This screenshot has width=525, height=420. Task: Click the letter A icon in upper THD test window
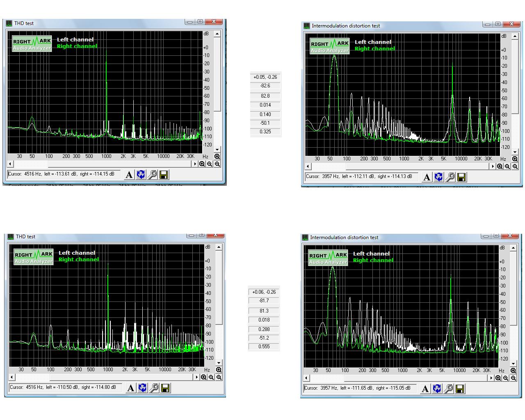pos(129,175)
